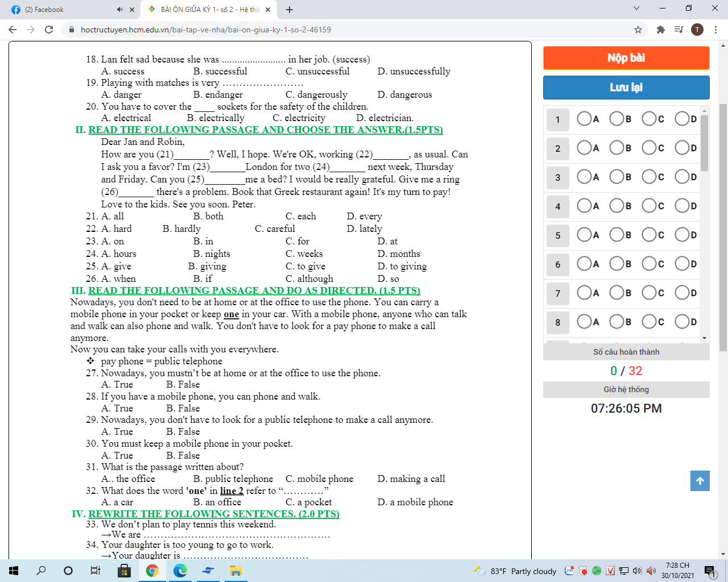The width and height of the screenshot is (728, 582).
Task: Reload the current page
Action: coord(49,30)
